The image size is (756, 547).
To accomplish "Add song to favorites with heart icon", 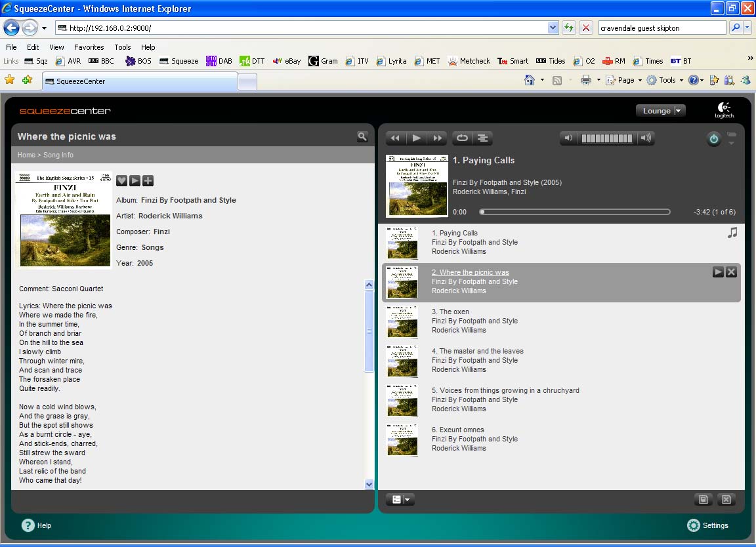I will coord(121,180).
